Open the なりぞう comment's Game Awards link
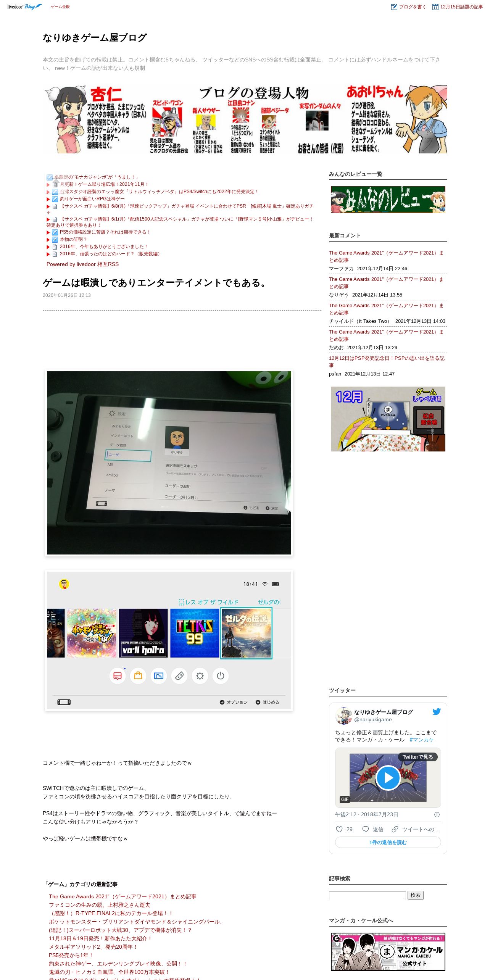Image resolution: width=490 pixels, height=980 pixels. 386,283
